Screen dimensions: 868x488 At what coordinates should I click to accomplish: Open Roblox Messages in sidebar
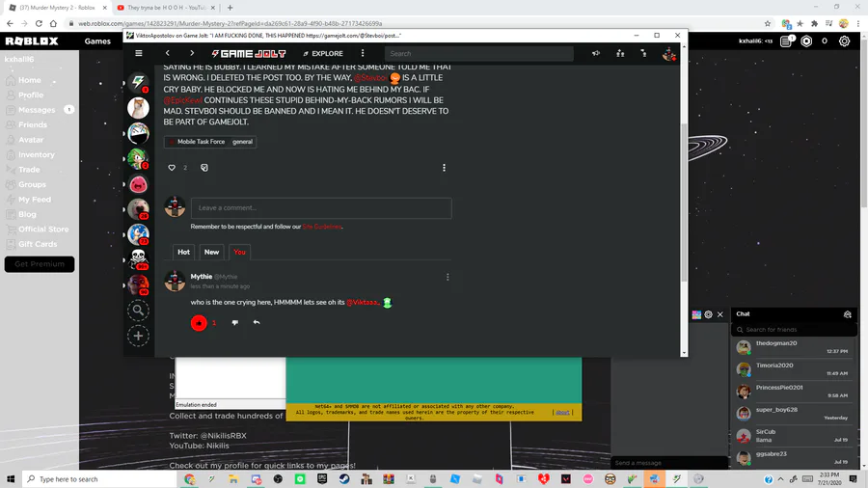click(x=37, y=110)
